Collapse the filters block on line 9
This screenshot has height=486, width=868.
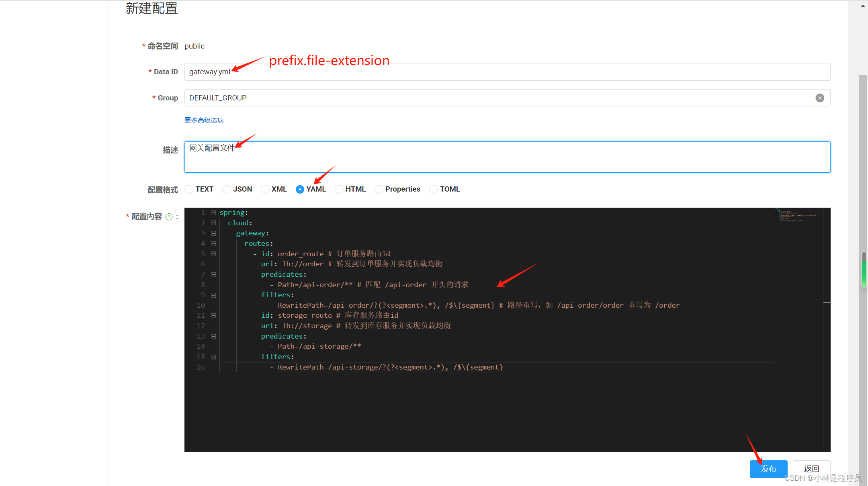pos(213,295)
